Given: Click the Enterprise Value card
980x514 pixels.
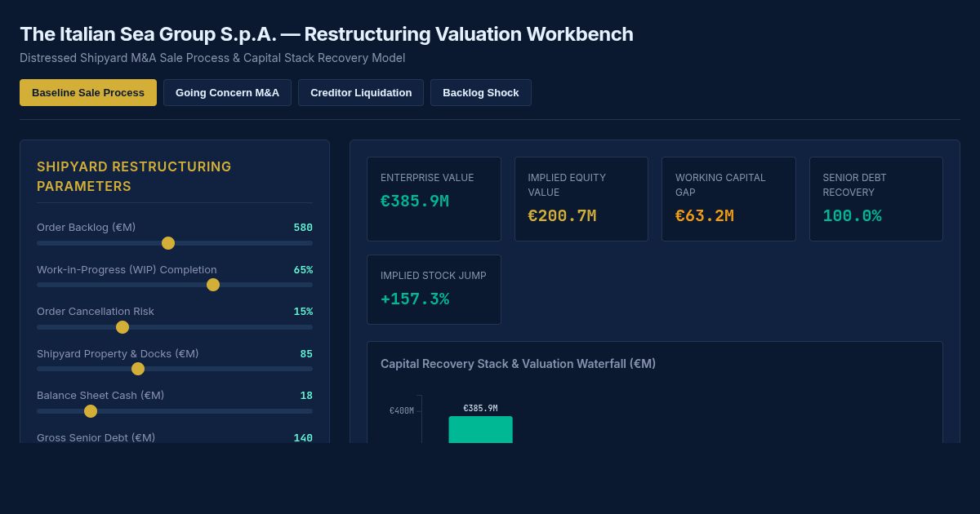Looking at the screenshot, I should tap(434, 199).
